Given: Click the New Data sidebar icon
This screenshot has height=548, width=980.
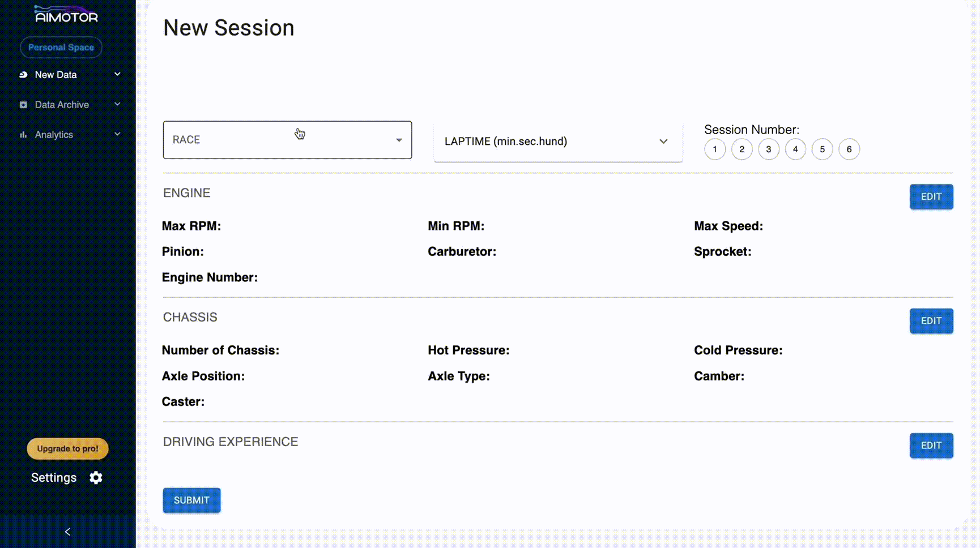Looking at the screenshot, I should [x=23, y=75].
